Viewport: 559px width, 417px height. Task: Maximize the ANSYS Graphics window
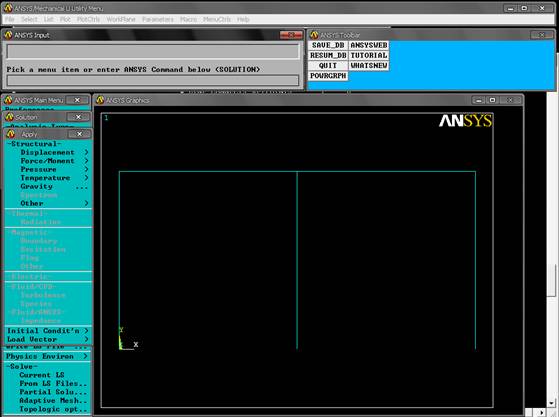pos(492,100)
